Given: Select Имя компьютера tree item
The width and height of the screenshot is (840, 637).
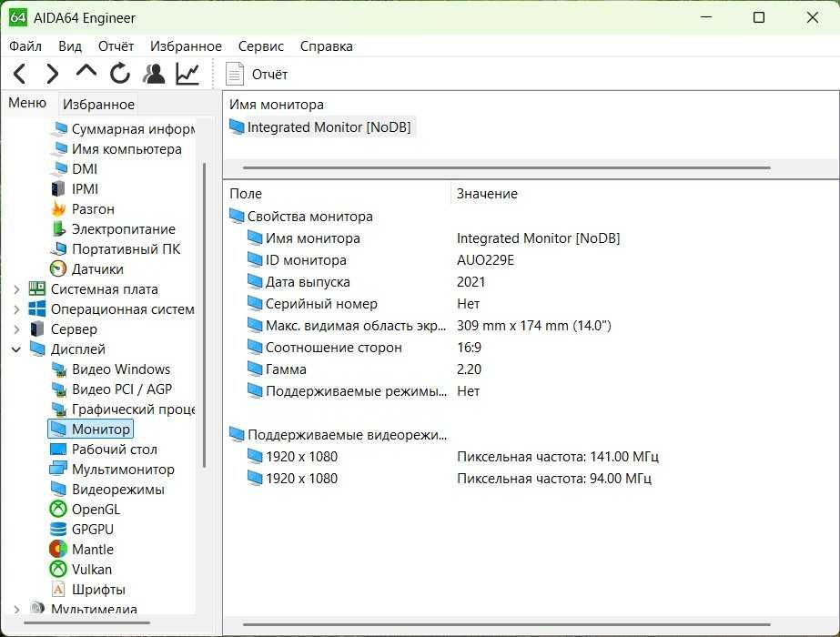Looking at the screenshot, I should tap(127, 149).
